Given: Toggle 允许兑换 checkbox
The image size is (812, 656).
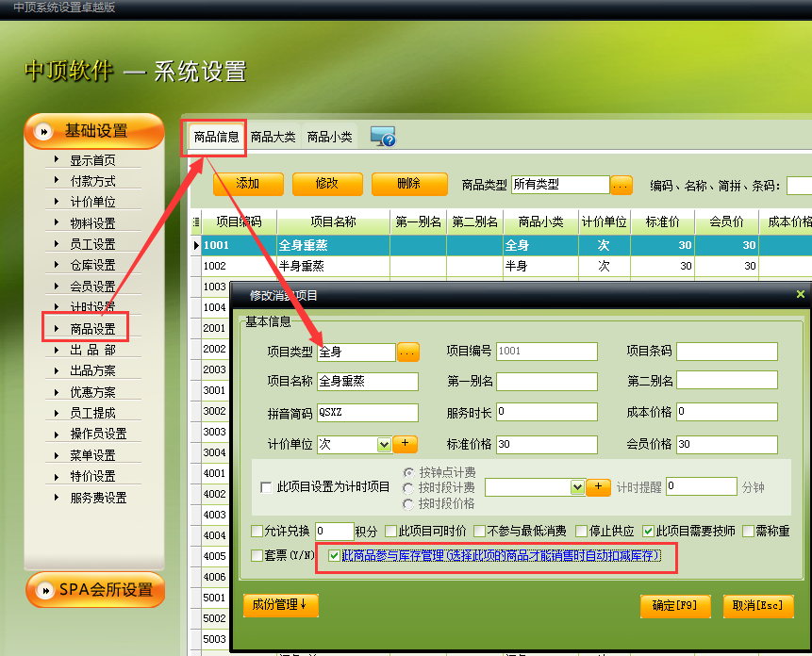Looking at the screenshot, I should pyautogui.click(x=257, y=531).
